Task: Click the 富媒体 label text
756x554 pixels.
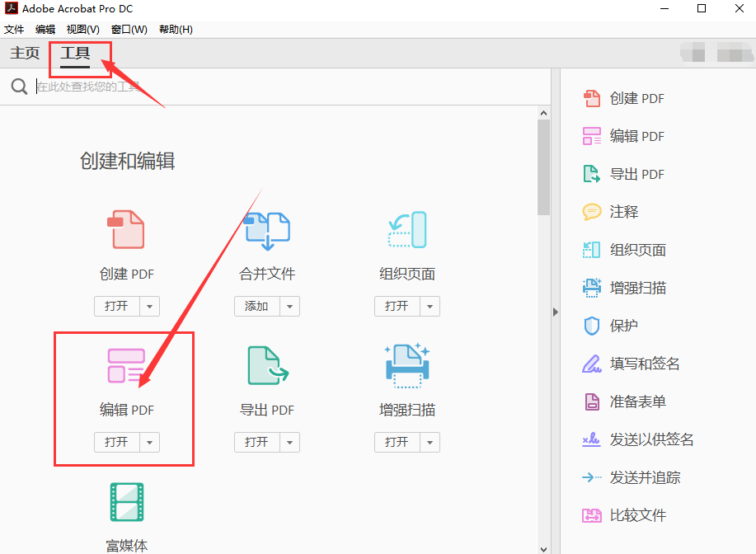Action: (x=127, y=546)
